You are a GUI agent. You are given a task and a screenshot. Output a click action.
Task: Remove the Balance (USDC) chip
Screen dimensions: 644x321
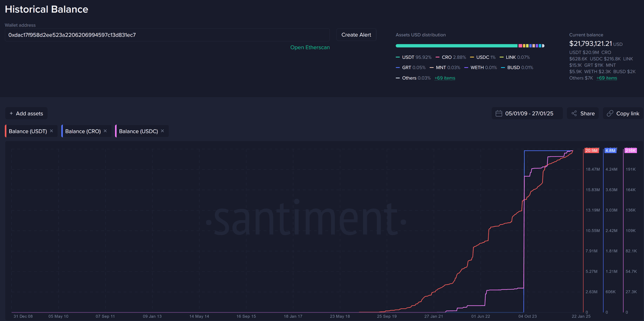pyautogui.click(x=162, y=131)
